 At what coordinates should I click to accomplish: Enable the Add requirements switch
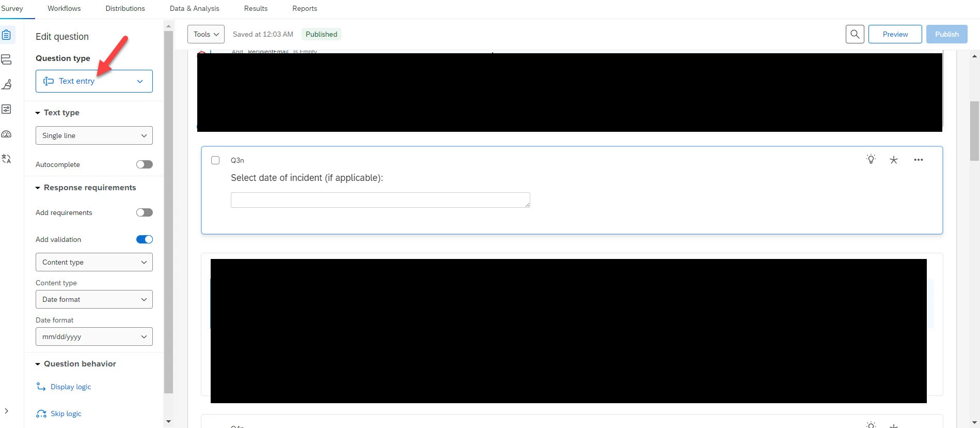pos(145,212)
